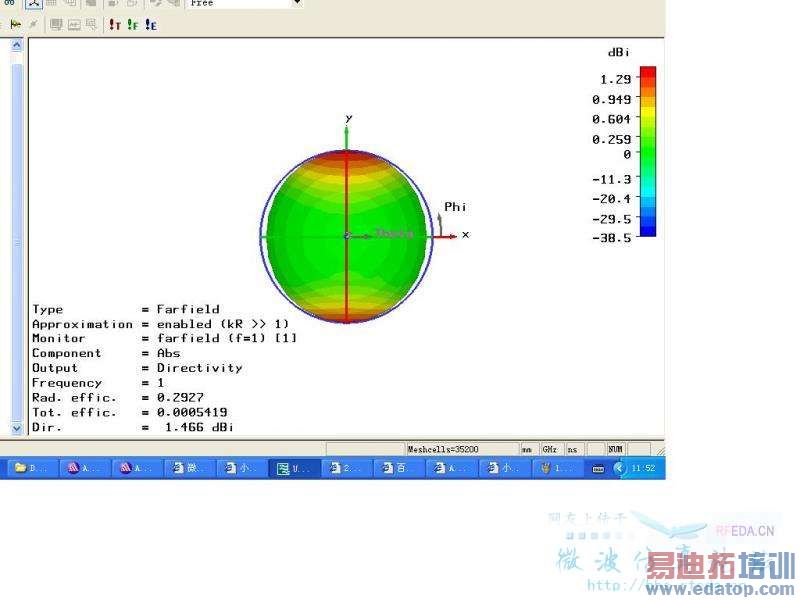Switch to the '2...' taskbar window
The height and width of the screenshot is (600, 800).
point(347,468)
